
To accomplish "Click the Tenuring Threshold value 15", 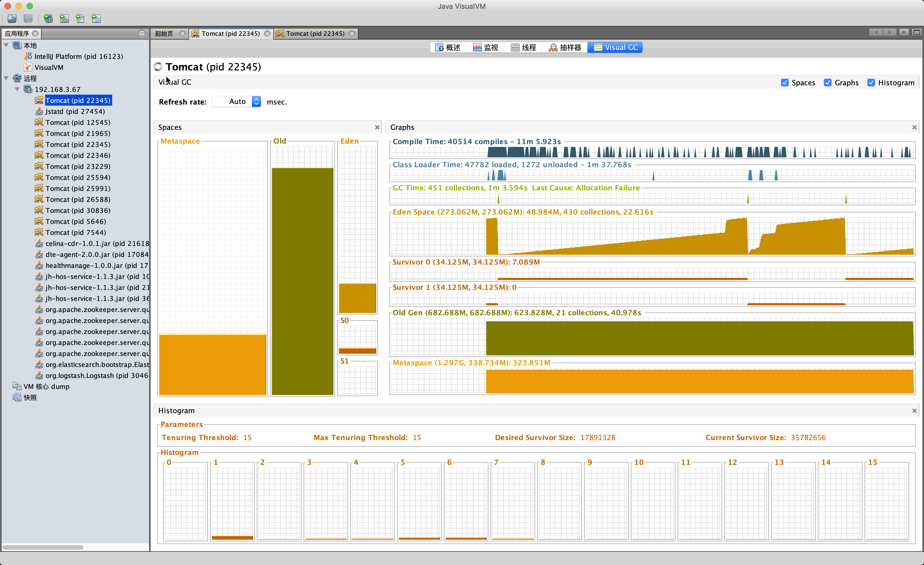I will (x=248, y=437).
